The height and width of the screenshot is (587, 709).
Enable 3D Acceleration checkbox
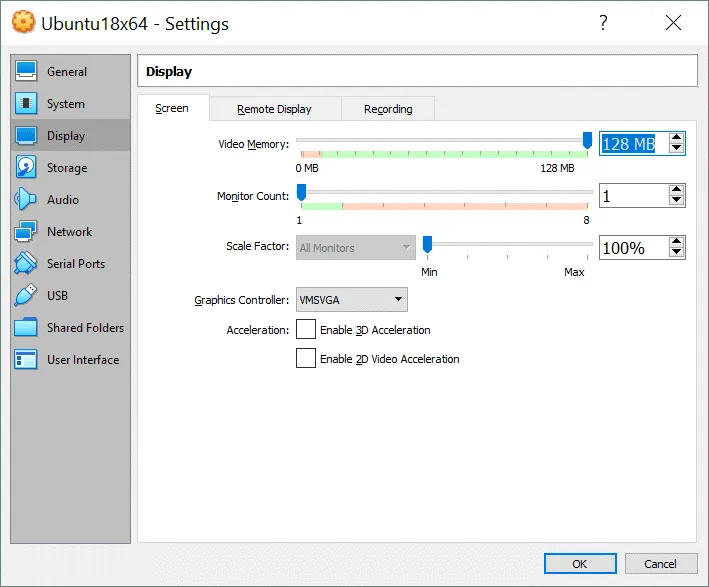tap(306, 330)
